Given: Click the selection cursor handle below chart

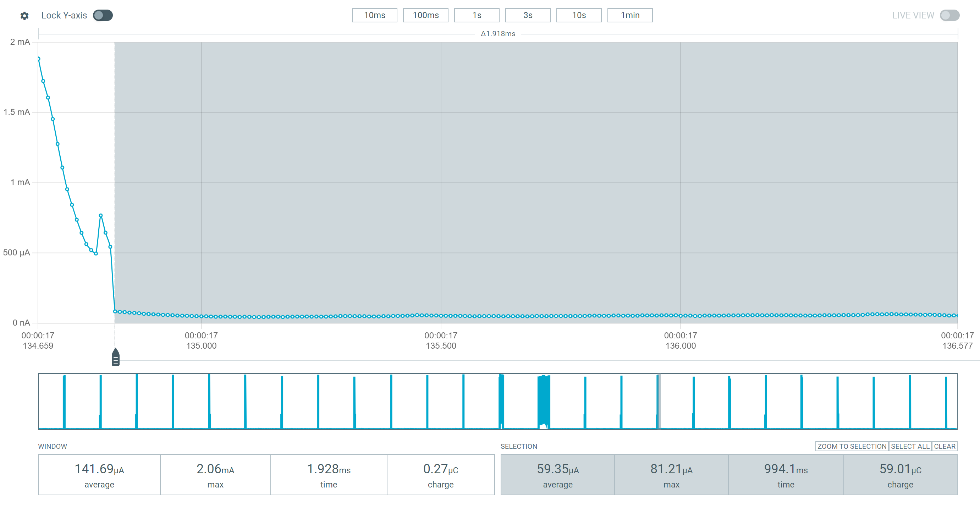Looking at the screenshot, I should pos(116,357).
